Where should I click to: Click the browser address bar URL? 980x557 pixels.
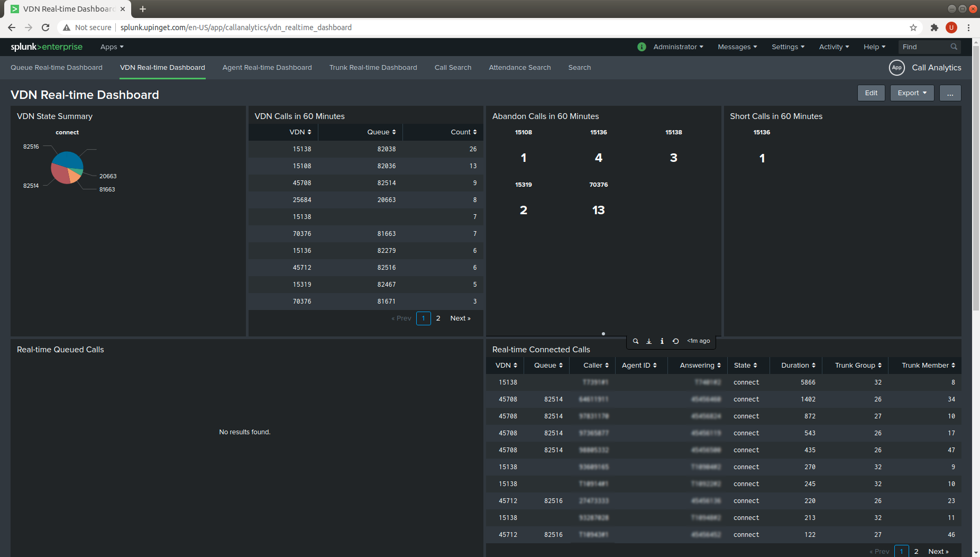pos(236,28)
